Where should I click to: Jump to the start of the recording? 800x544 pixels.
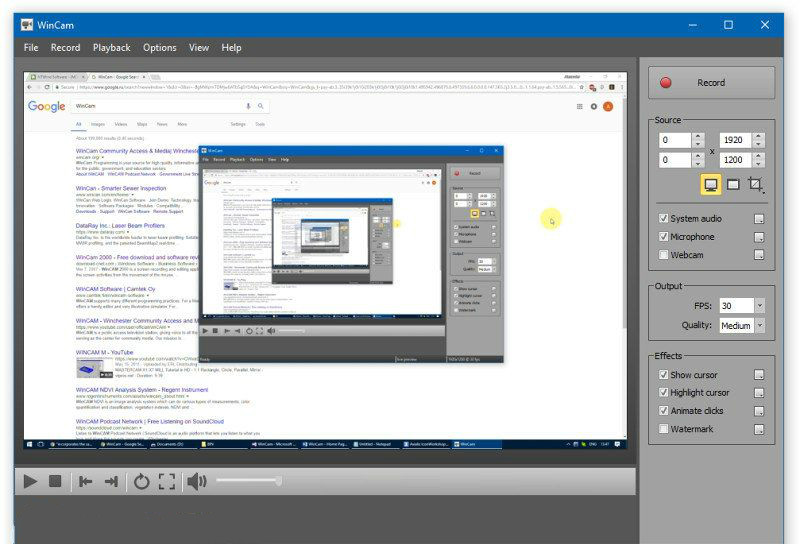coord(85,481)
